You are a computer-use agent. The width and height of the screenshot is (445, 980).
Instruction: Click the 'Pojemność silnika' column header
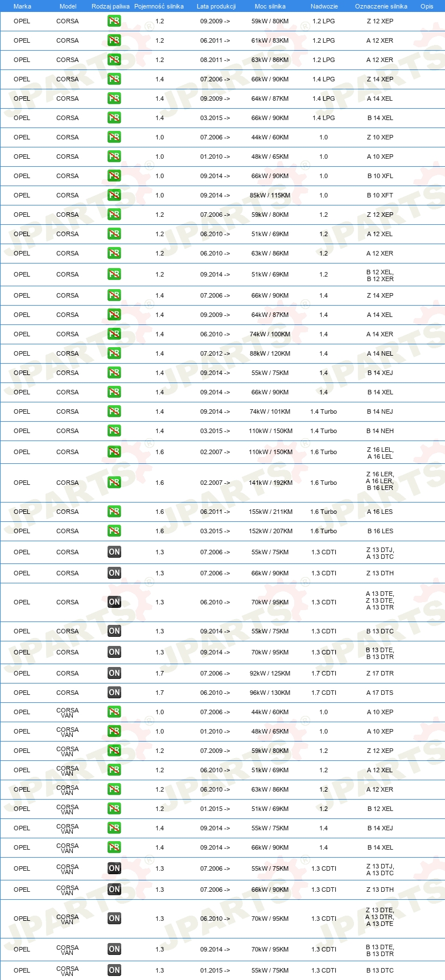[159, 6]
